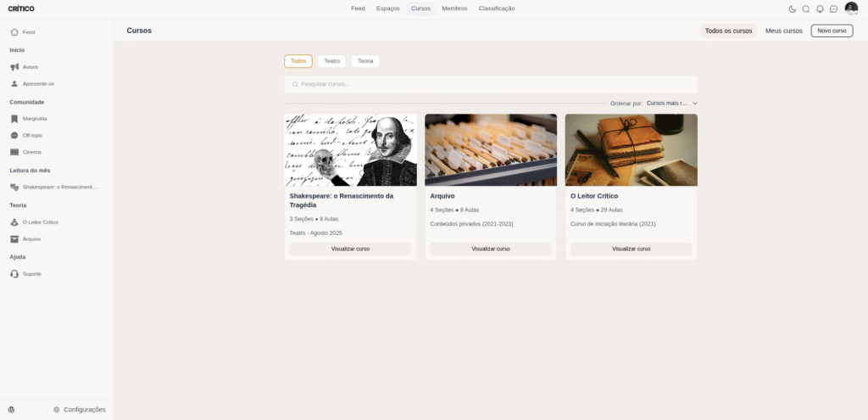This screenshot has height=420, width=868.
Task: Expand the 'Cursos mais r...' sort dropdown
Action: pyautogui.click(x=671, y=103)
